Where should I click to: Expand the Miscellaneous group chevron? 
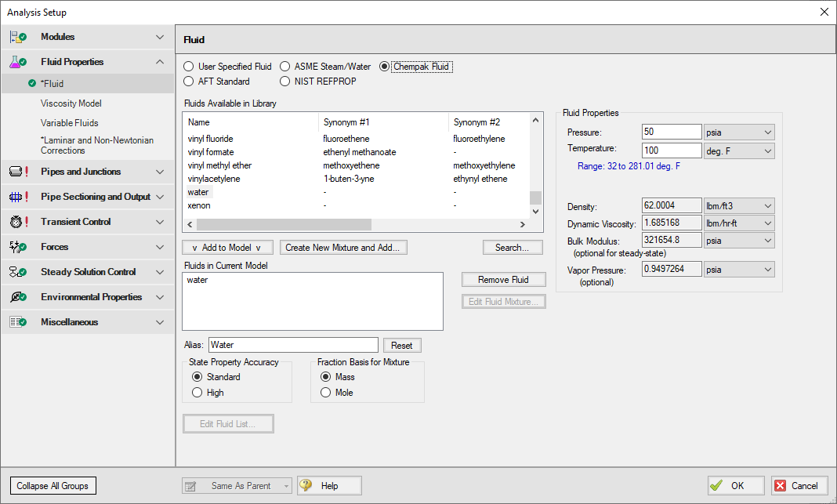pos(160,322)
